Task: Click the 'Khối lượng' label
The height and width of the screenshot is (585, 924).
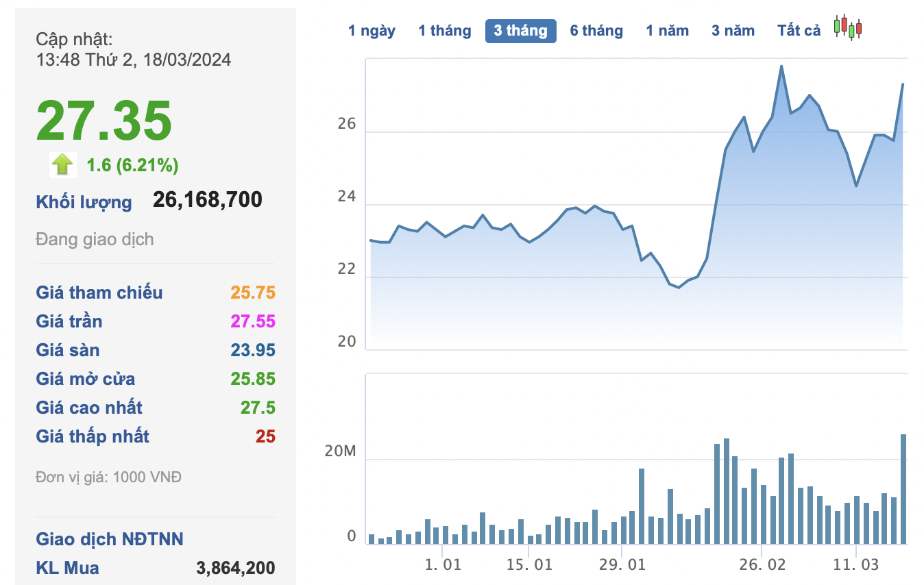Action: [x=84, y=202]
